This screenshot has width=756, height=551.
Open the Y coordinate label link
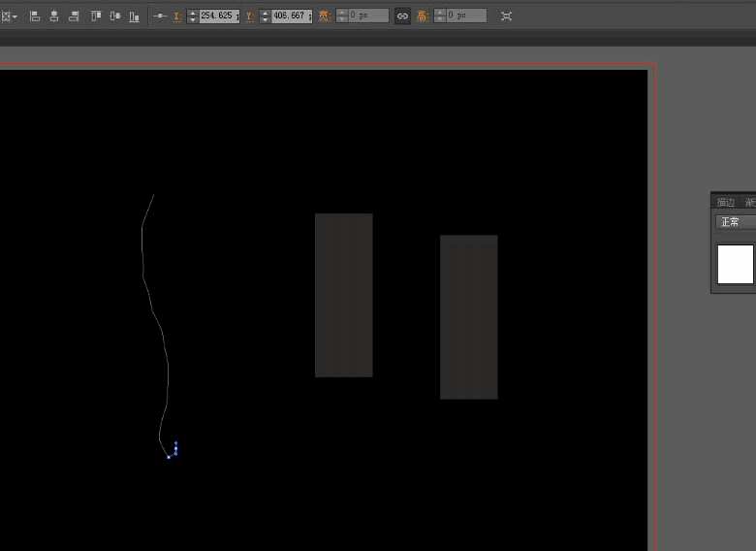250,16
